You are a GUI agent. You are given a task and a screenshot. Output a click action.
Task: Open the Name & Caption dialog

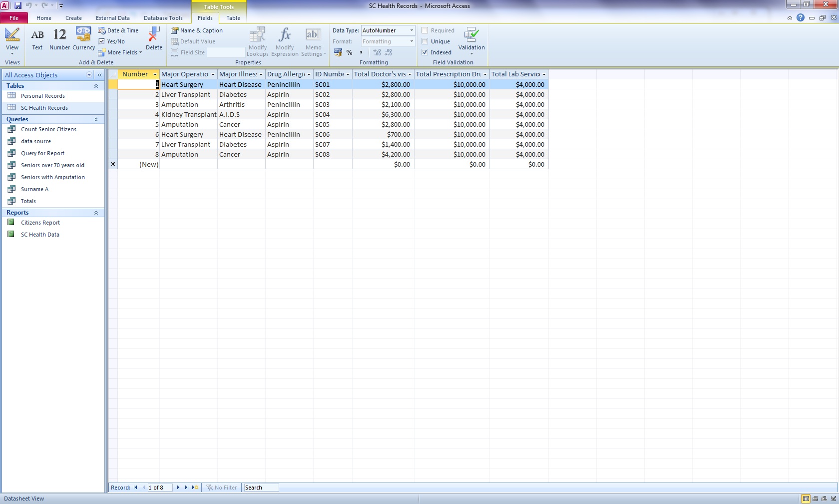click(x=197, y=30)
